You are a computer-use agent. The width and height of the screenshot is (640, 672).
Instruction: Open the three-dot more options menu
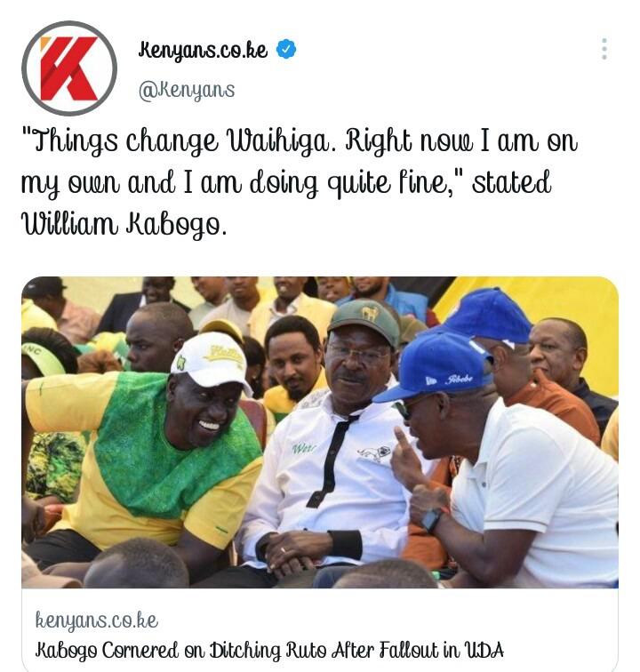604,49
